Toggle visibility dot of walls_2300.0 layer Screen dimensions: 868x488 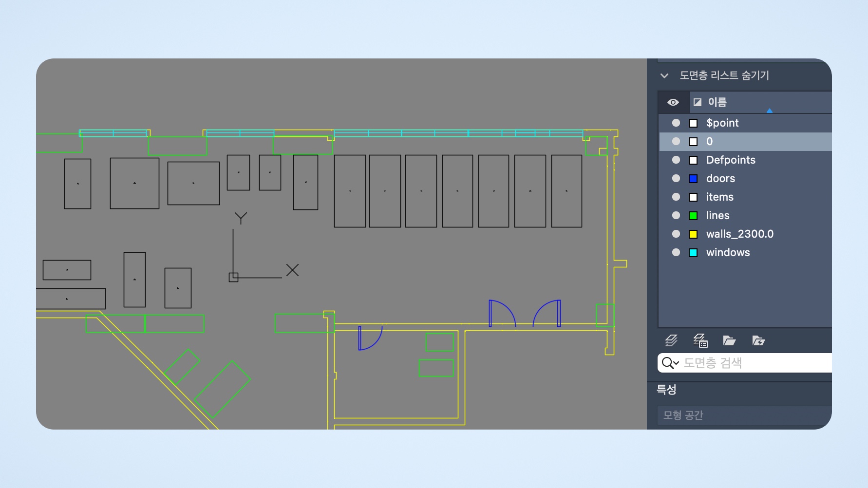click(x=676, y=234)
